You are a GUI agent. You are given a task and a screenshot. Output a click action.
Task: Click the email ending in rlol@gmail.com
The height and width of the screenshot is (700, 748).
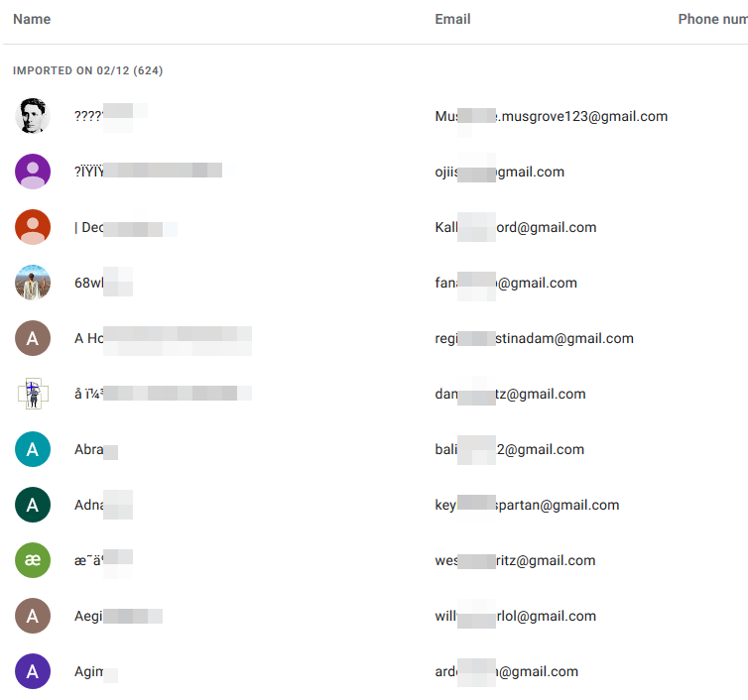[516, 616]
